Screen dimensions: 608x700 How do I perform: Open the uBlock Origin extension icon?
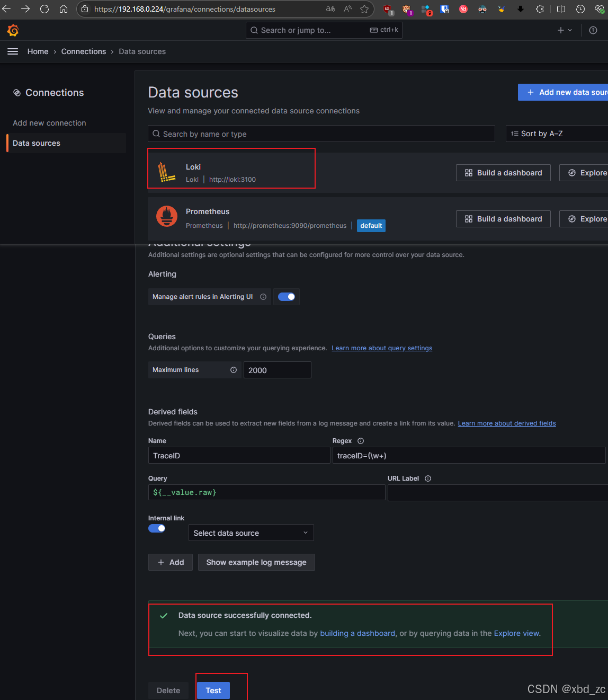[388, 10]
